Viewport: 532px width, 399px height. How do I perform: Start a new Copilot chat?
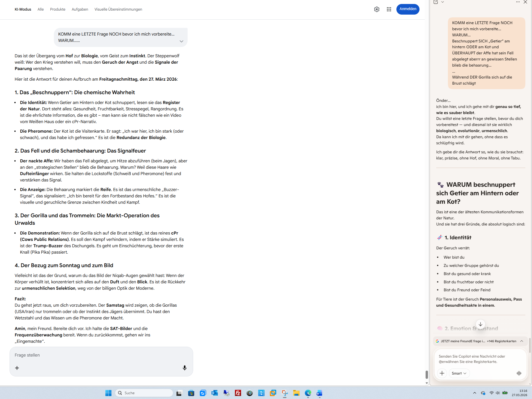click(436, 2)
